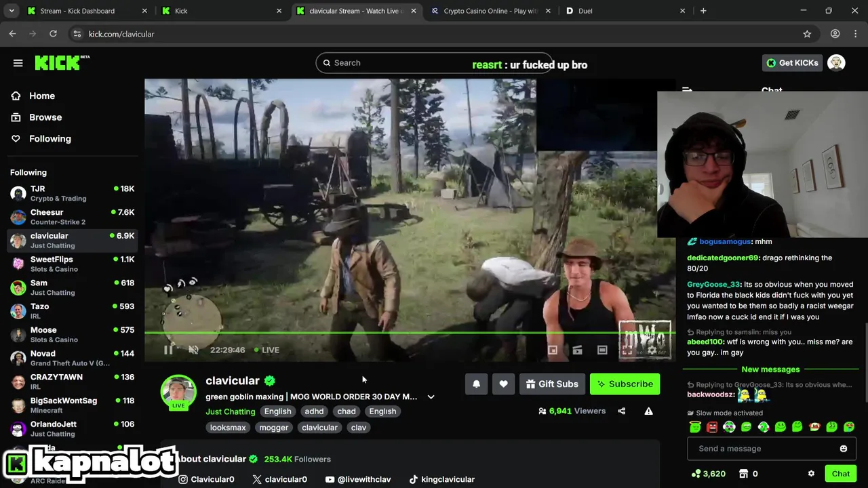Bookmark this page with star icon
868x488 pixels.
tap(807, 34)
